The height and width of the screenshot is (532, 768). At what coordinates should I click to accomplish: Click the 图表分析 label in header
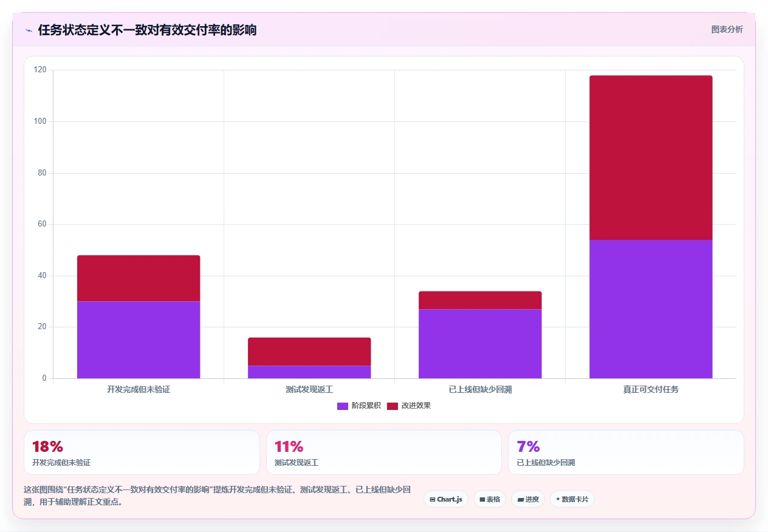(727, 29)
